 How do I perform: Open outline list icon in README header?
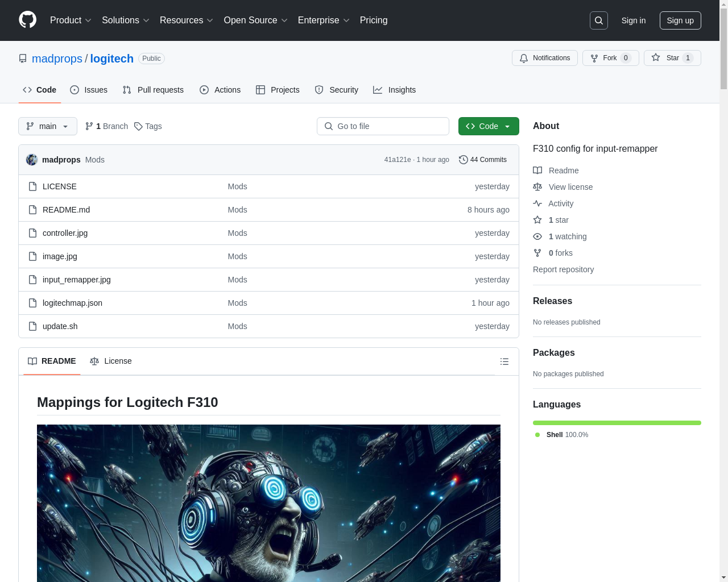(504, 361)
